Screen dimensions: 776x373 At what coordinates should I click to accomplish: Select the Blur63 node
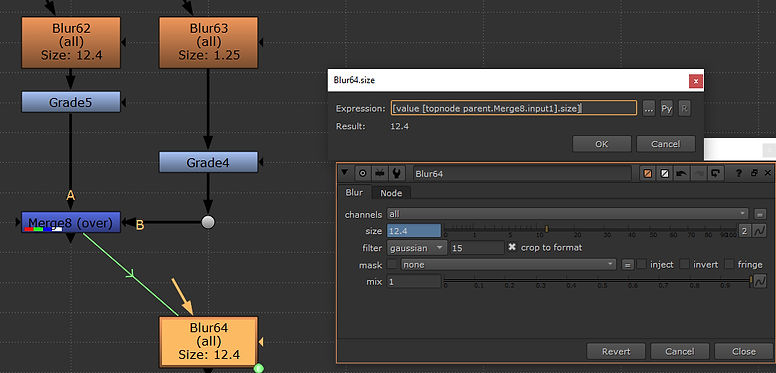pyautogui.click(x=208, y=42)
